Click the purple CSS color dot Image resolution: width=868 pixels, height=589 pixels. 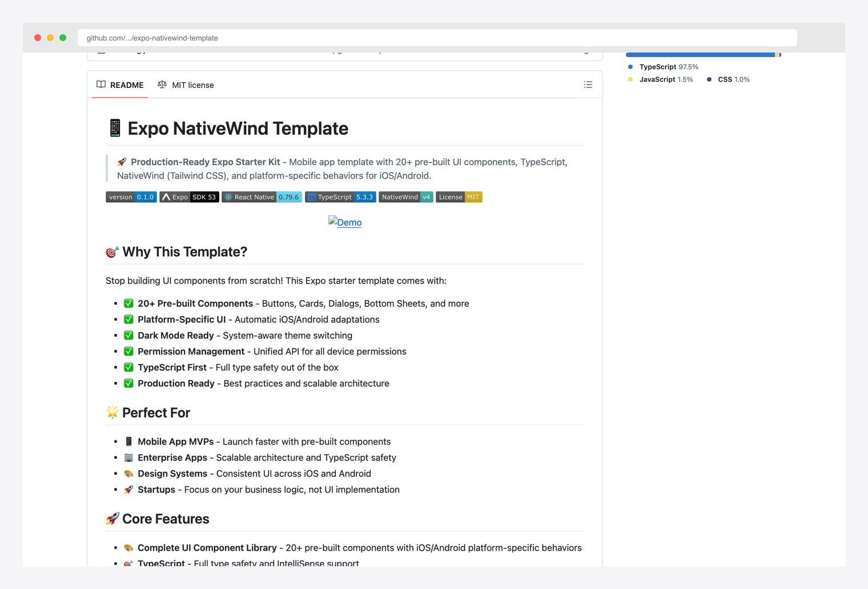point(709,79)
